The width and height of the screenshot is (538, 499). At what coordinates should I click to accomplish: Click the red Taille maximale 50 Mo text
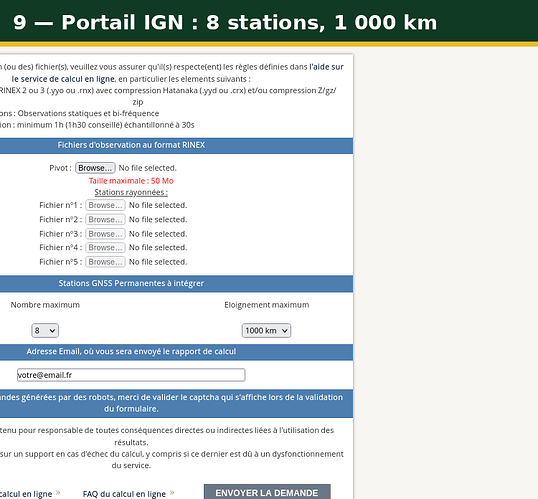coord(131,181)
